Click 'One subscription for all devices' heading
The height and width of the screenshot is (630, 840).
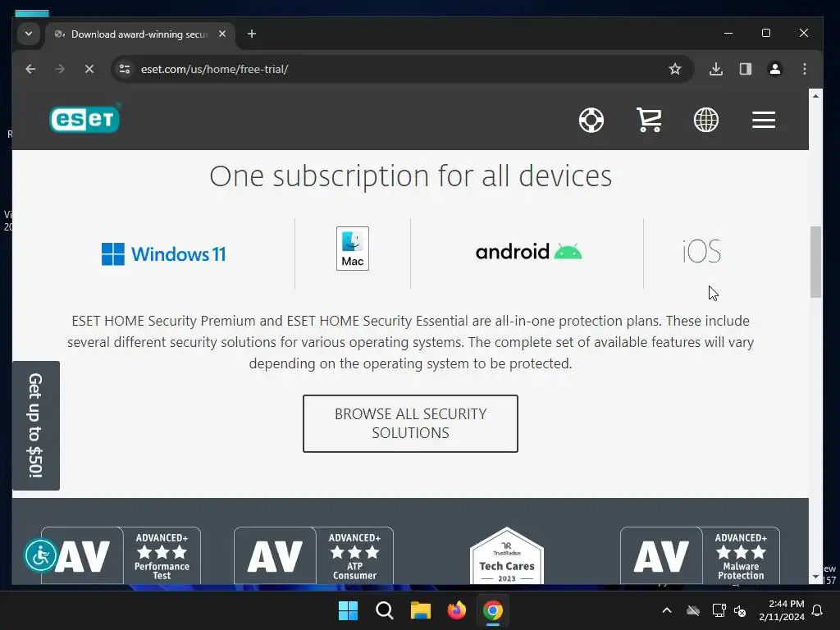(x=410, y=176)
